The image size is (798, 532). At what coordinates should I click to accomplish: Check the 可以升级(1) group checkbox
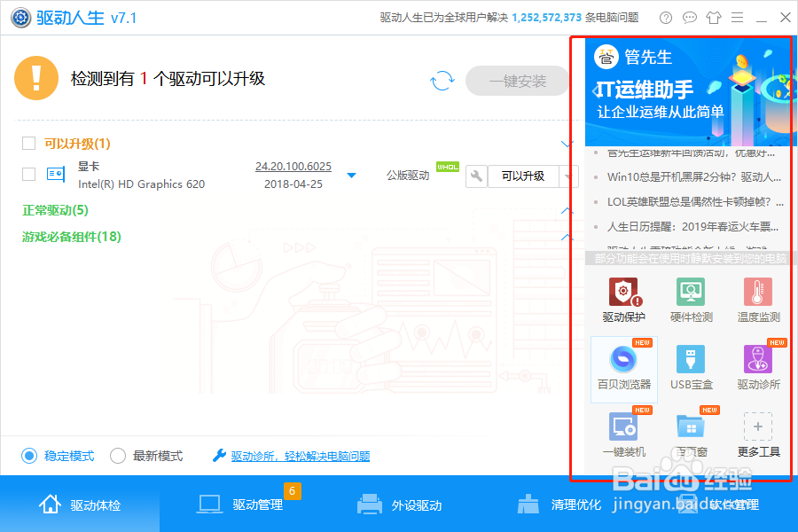pos(28,143)
